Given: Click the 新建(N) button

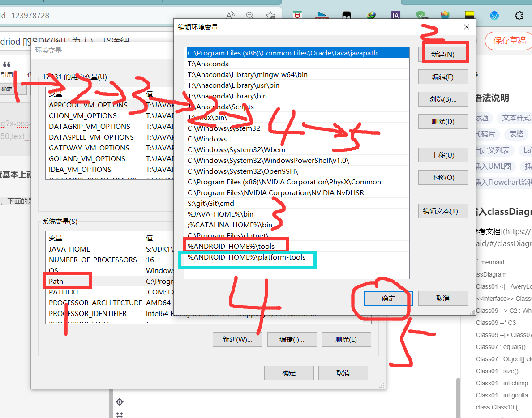Looking at the screenshot, I should tap(443, 54).
